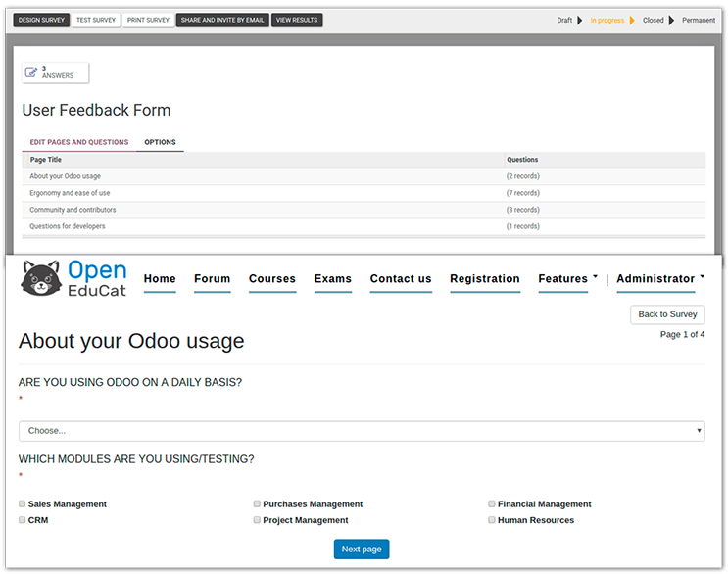Go to Home in website menu

pos(160,279)
